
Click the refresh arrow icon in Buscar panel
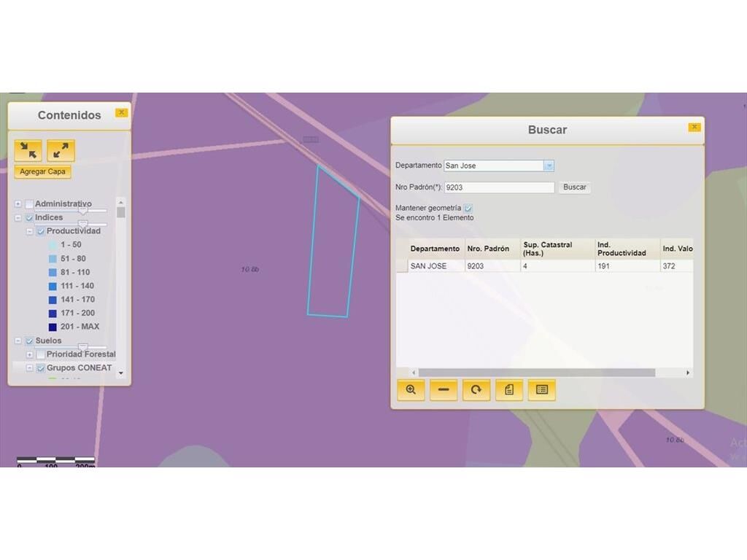point(476,390)
